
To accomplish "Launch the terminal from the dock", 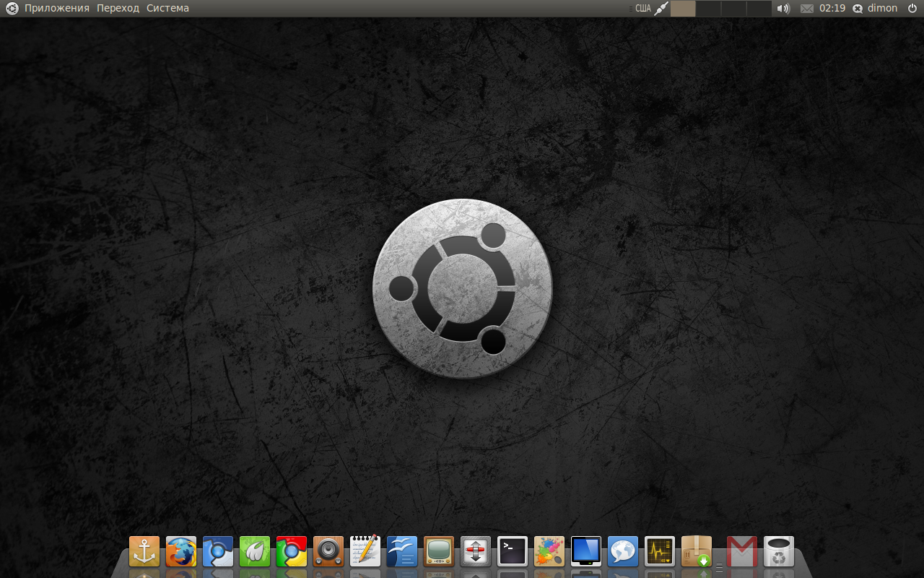I will tap(513, 551).
